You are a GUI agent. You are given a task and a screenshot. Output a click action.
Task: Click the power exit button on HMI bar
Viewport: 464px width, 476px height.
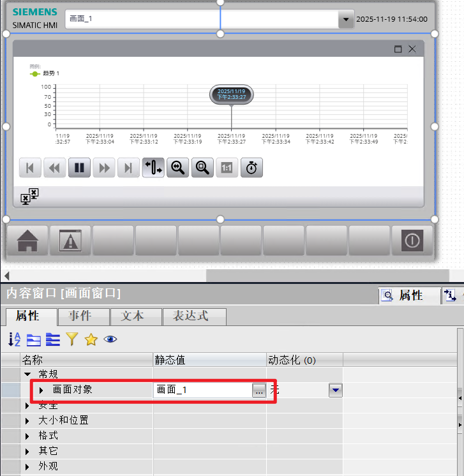pyautogui.click(x=412, y=241)
